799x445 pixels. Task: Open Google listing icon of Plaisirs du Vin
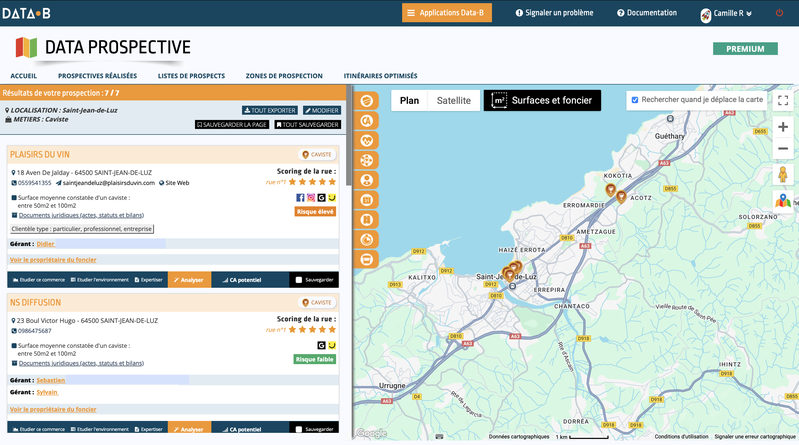322,198
